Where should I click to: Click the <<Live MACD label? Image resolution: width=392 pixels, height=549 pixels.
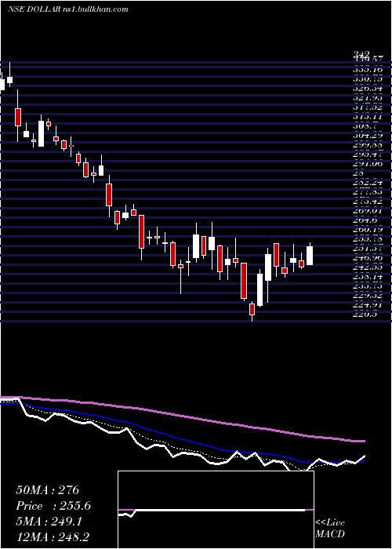(330, 528)
